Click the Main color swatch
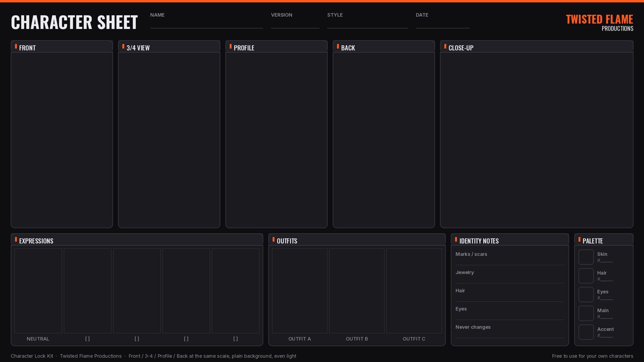Viewport: 644px width, 362px height. 586,313
